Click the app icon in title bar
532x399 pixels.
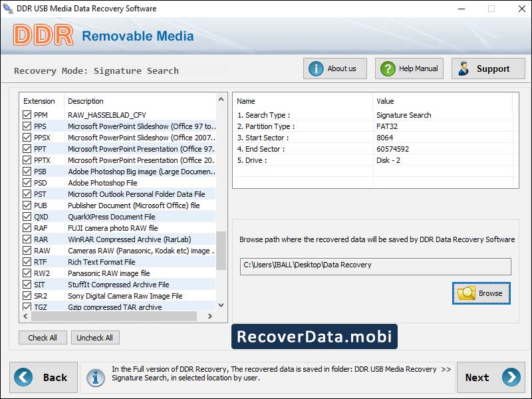[x=8, y=9]
